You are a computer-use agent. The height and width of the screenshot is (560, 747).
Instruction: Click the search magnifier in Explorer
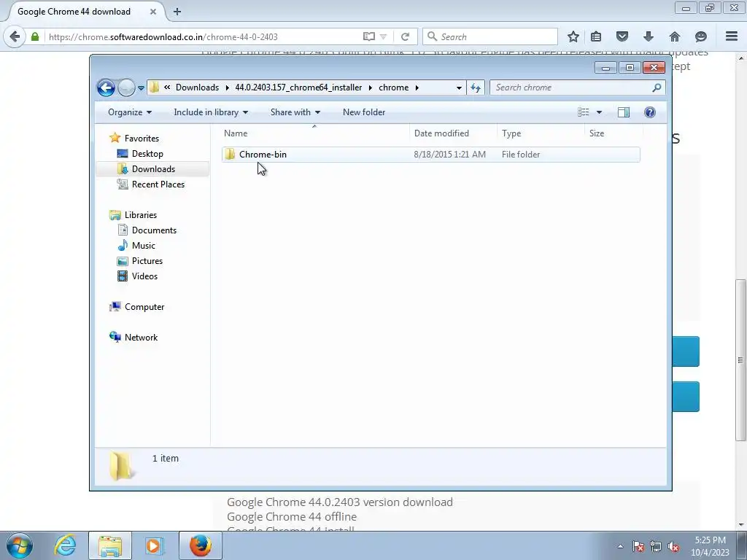(x=657, y=87)
